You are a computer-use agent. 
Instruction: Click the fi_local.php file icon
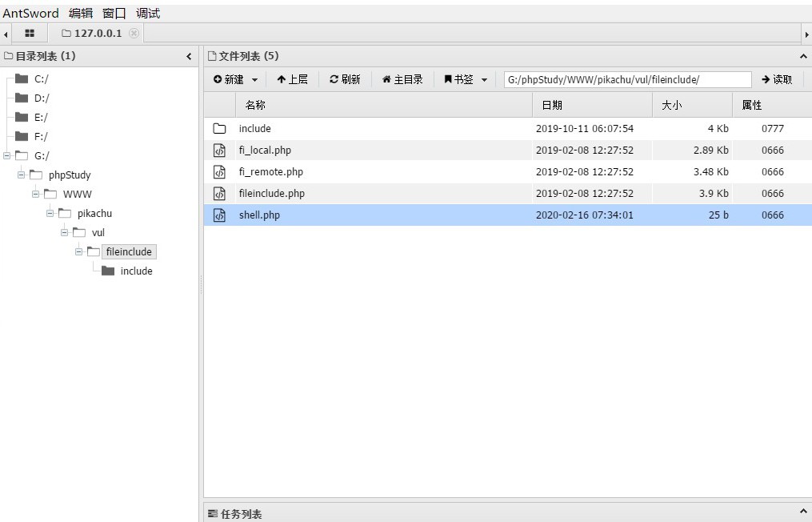[x=219, y=150]
